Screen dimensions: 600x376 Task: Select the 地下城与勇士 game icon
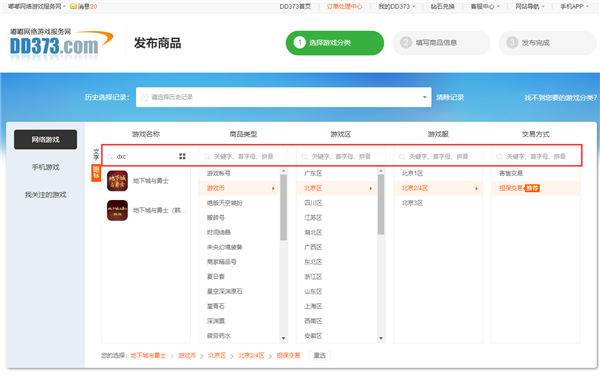[x=117, y=181]
